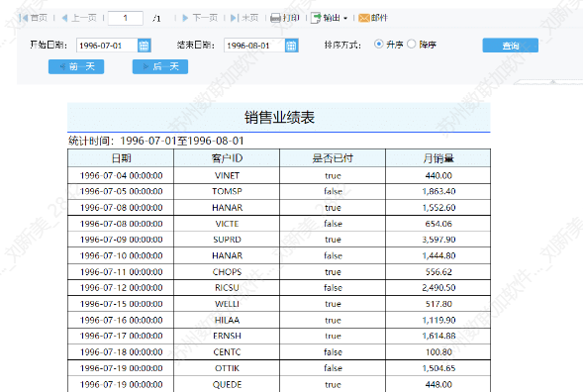Click the 是否已付 column header

333,158
